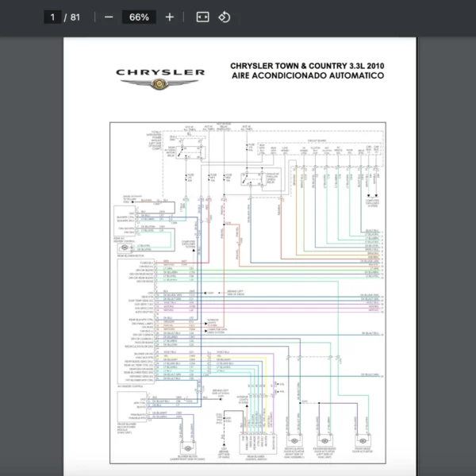Screen dimensions: 476x476
Task: Click the zoom in plus icon
Action: pos(170,17)
